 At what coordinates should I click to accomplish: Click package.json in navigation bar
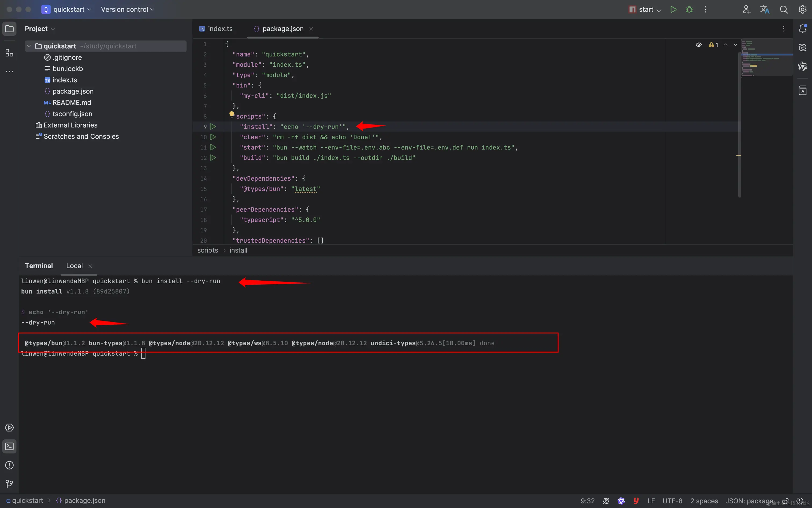click(x=81, y=500)
